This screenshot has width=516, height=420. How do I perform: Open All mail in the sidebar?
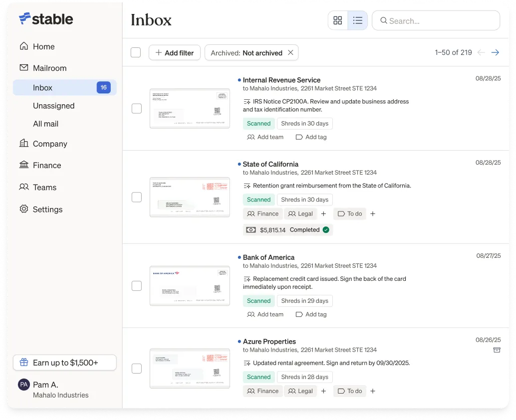point(46,124)
